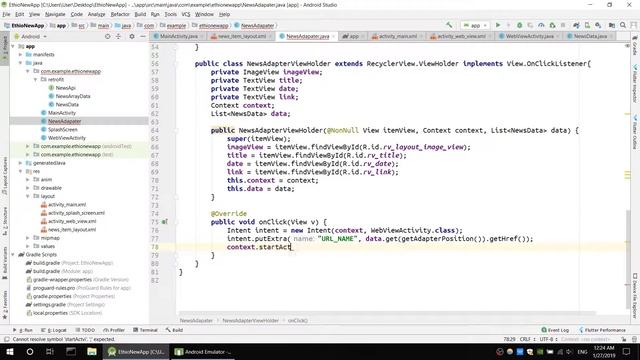Expand the mipmap folder

[28, 238]
